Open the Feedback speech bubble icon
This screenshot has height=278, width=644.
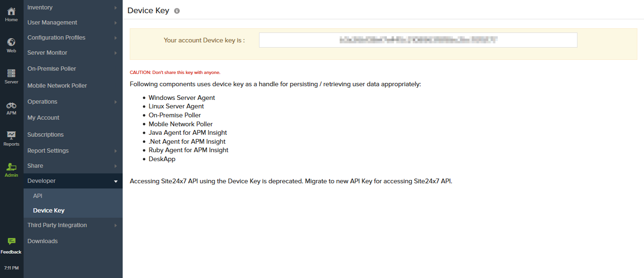(11, 242)
